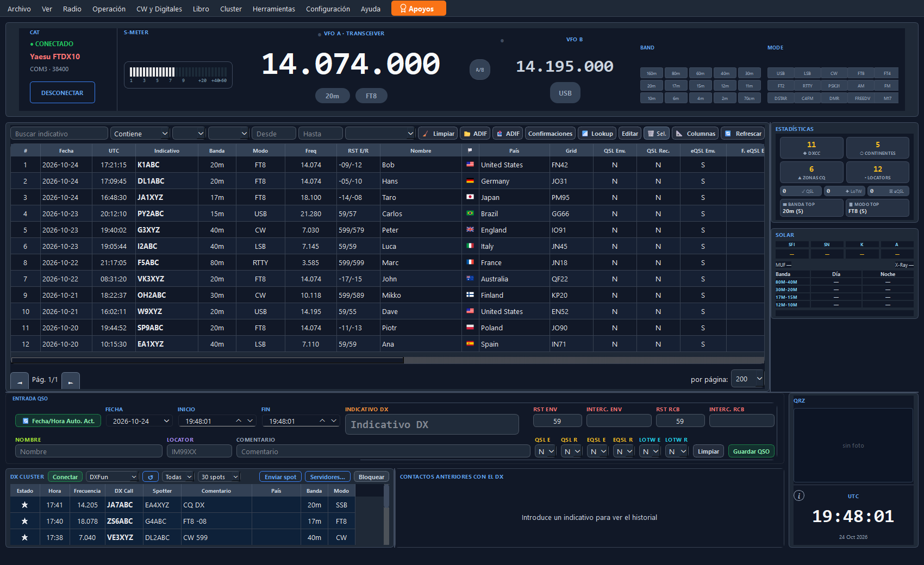Click the info icon beside UTC clock

(799, 495)
